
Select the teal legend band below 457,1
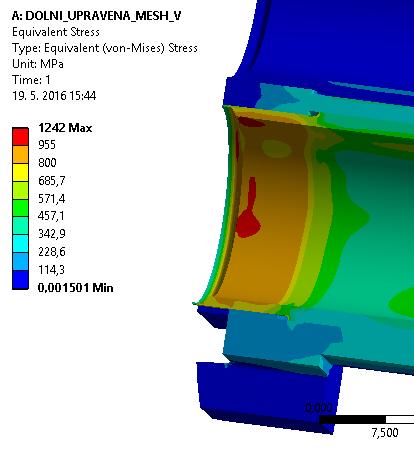[x=20, y=226]
